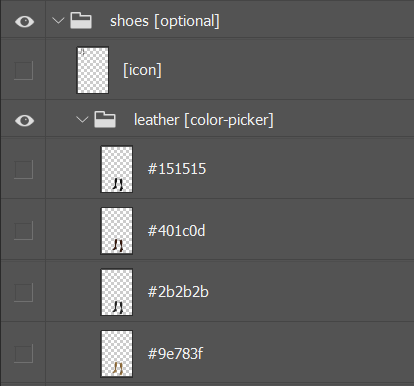The height and width of the screenshot is (386, 414).
Task: Select the #151515 layer thumbnail
Action: [117, 169]
